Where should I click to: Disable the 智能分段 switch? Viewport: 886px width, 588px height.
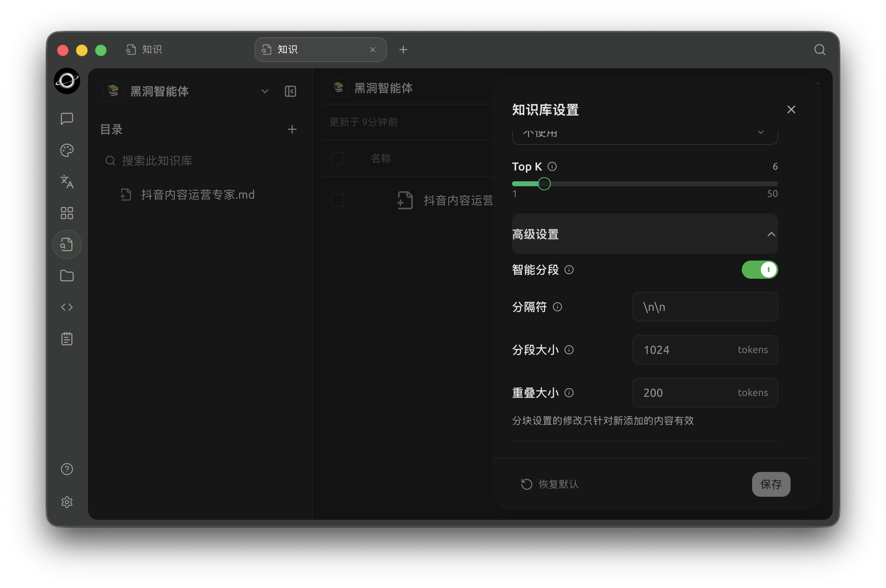pyautogui.click(x=760, y=270)
